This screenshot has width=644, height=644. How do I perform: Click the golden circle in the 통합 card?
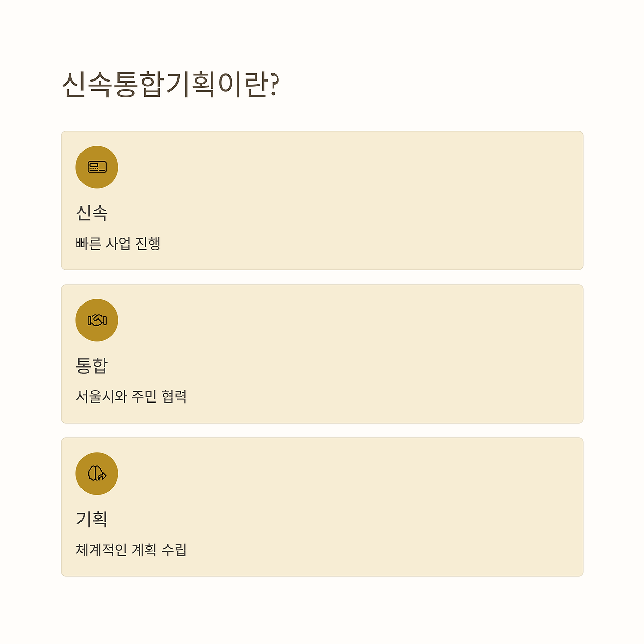pos(97,320)
